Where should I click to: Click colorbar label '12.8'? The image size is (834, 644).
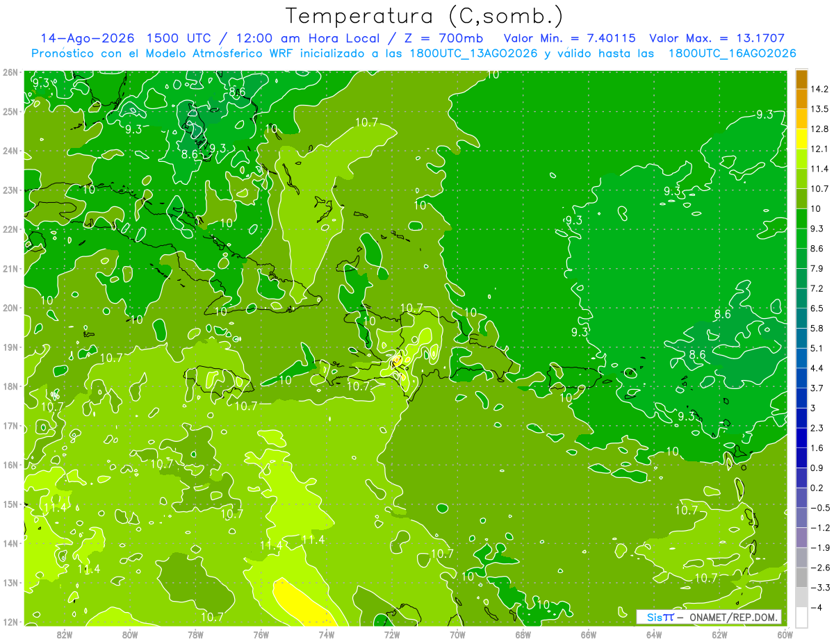click(819, 129)
